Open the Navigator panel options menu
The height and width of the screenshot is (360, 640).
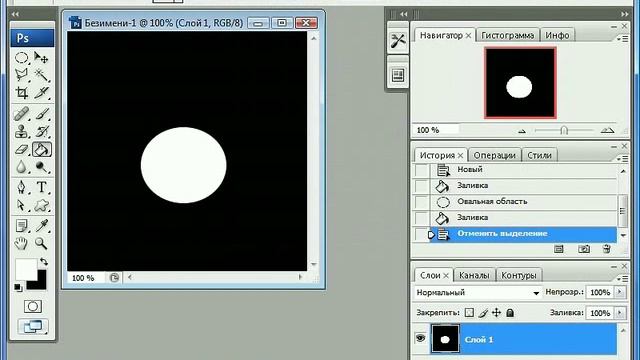[623, 39]
